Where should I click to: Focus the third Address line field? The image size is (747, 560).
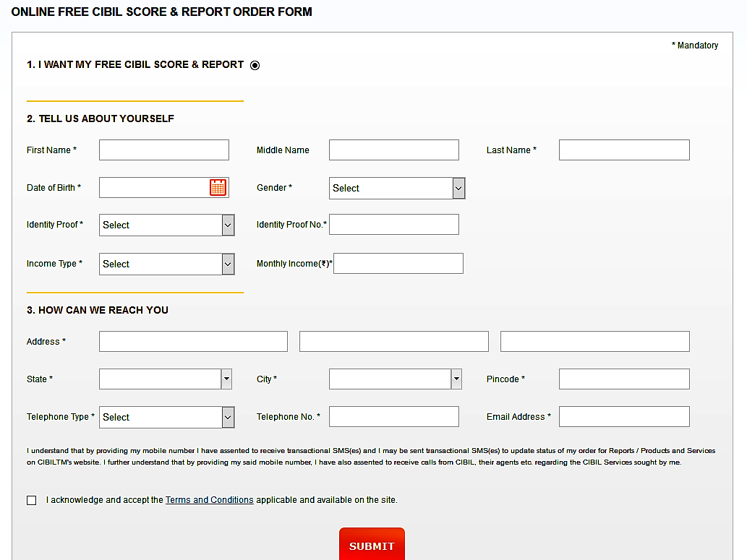click(595, 342)
